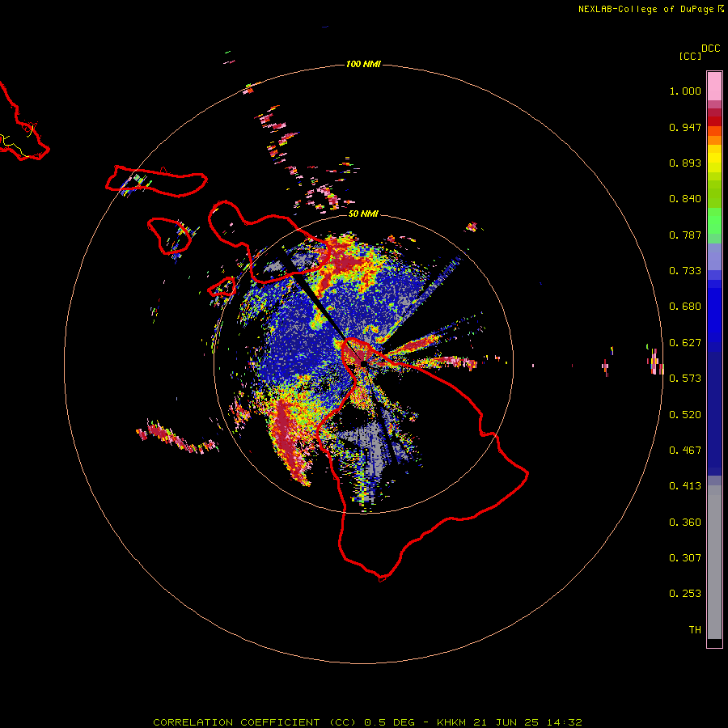Click the DCC label above the color scale

[711, 49]
